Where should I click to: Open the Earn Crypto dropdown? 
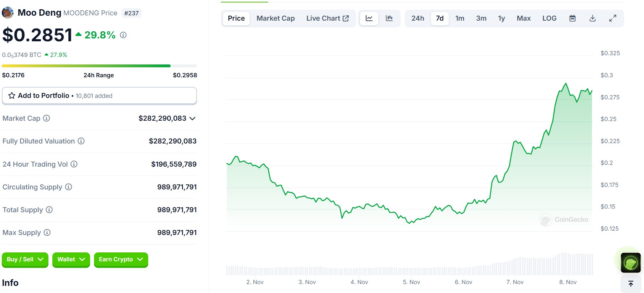(x=121, y=260)
